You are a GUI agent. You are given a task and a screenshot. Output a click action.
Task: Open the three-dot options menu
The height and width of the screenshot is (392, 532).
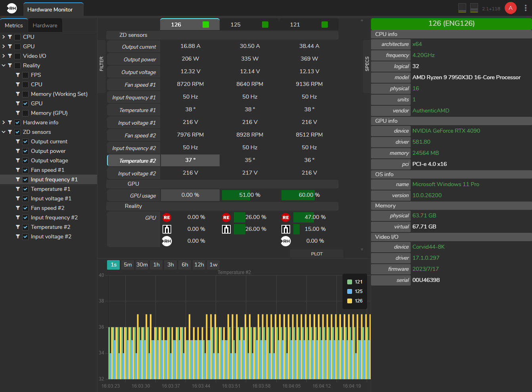526,8
